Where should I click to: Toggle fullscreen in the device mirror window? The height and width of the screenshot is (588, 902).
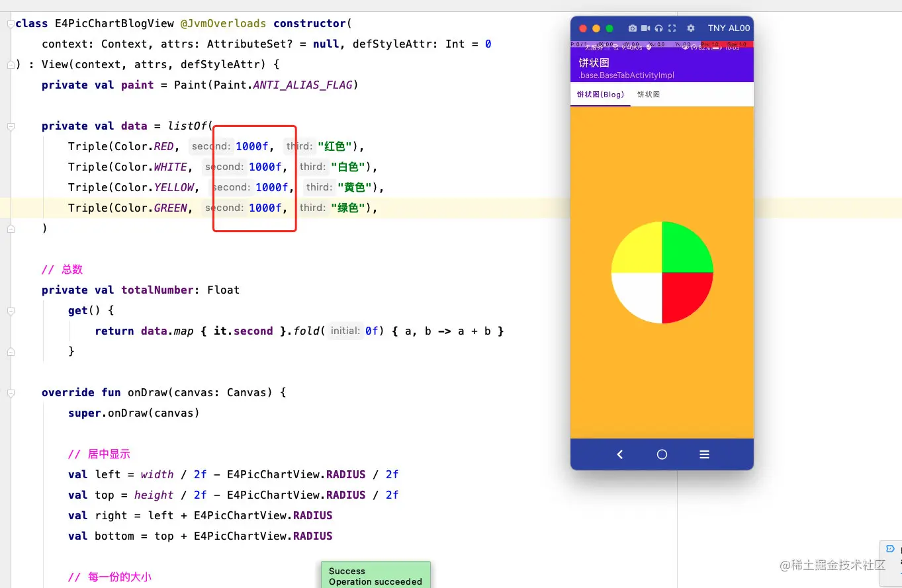coord(672,28)
